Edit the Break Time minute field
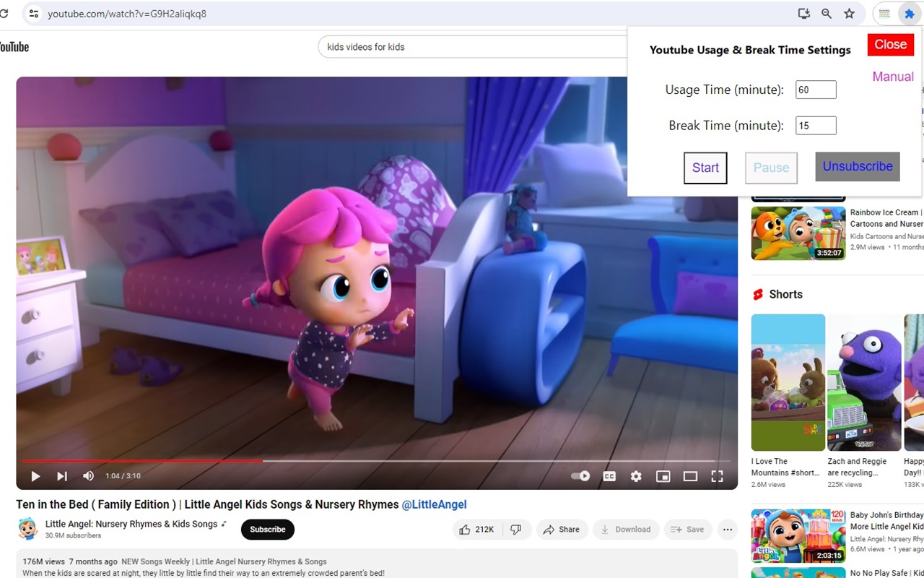924x578 pixels. 816,126
